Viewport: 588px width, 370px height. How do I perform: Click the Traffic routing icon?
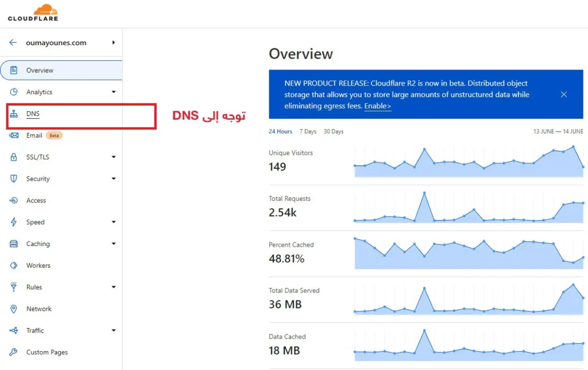pyautogui.click(x=14, y=330)
